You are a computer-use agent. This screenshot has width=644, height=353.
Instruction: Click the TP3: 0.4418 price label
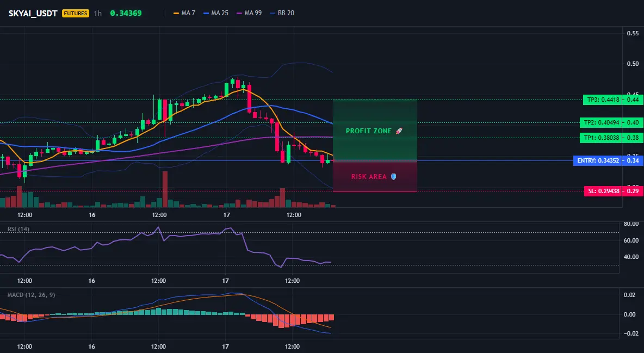(603, 100)
